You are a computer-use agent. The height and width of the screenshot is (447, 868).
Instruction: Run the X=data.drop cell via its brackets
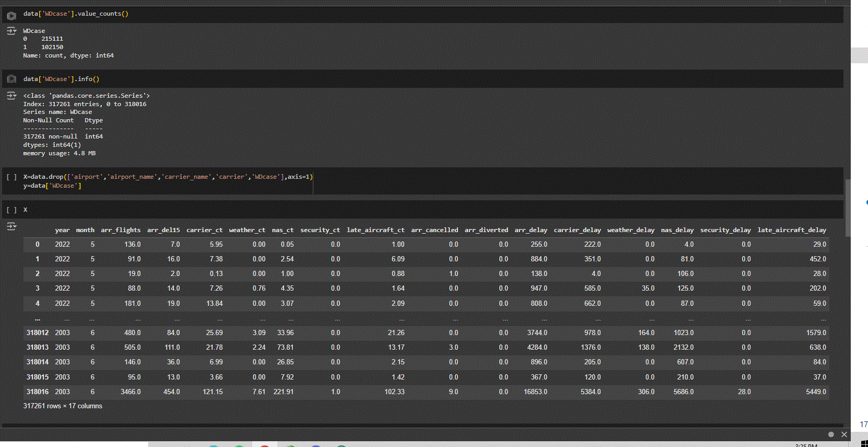pyautogui.click(x=11, y=177)
